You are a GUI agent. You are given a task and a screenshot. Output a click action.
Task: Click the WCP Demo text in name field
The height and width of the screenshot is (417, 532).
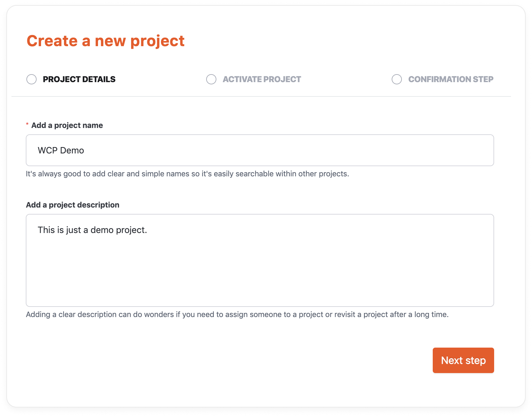tap(60, 150)
